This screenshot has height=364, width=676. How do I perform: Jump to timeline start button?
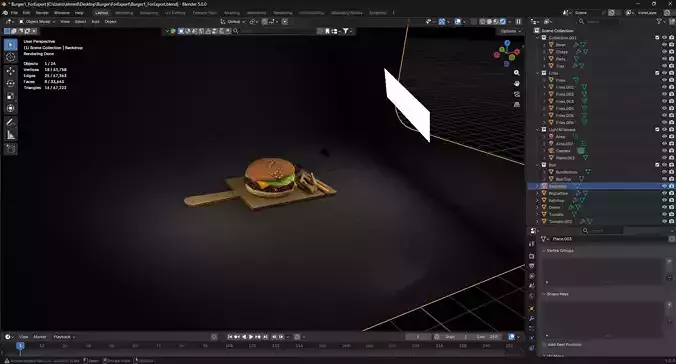[x=230, y=337]
